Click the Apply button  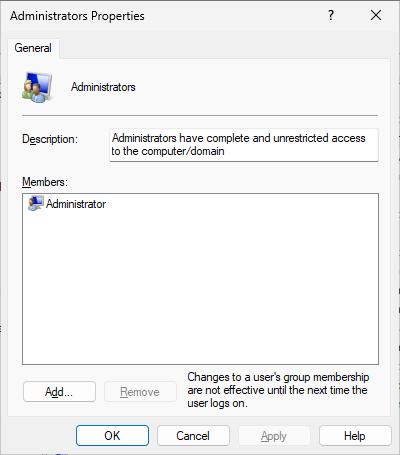click(274, 436)
